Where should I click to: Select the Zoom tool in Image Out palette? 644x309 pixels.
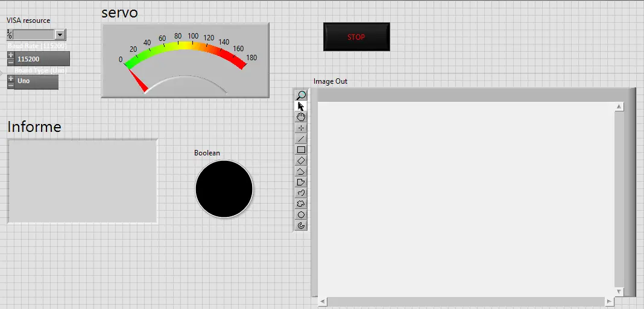coord(301,95)
